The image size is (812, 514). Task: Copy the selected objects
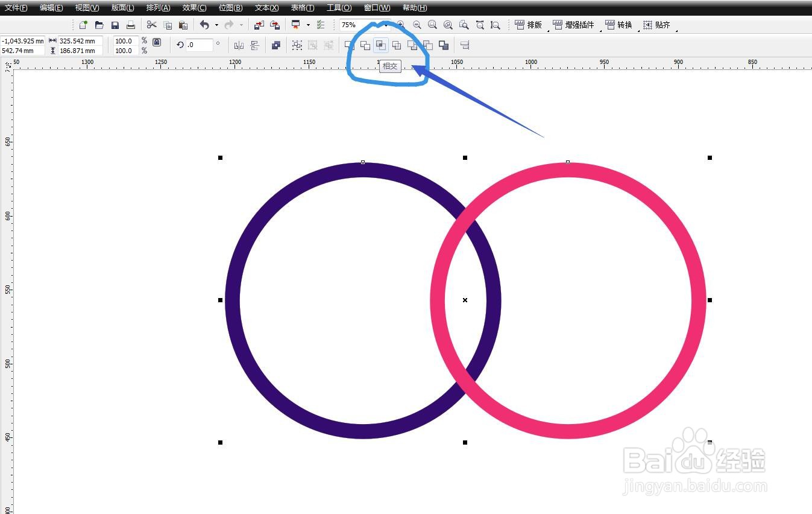168,25
